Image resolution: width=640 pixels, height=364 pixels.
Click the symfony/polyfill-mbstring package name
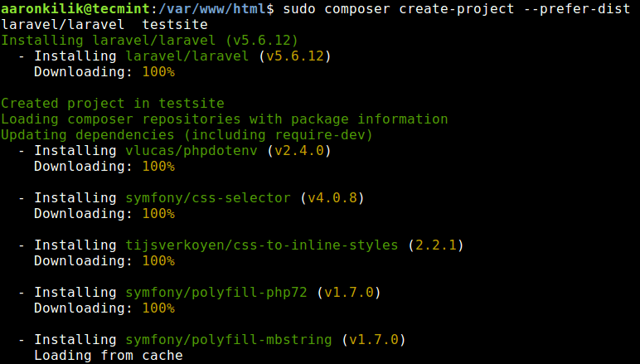[x=228, y=340]
